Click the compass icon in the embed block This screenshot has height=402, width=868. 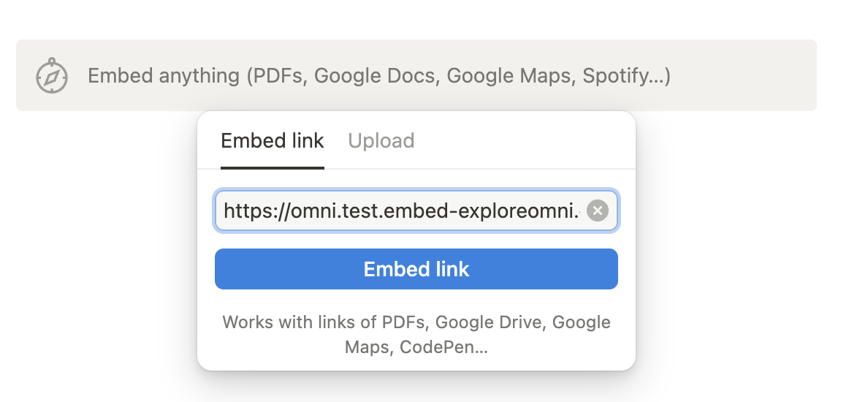(52, 76)
